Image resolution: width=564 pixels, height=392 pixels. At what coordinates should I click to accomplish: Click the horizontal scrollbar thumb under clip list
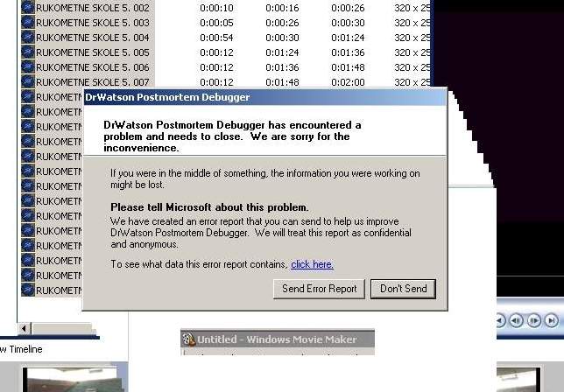[63, 328]
